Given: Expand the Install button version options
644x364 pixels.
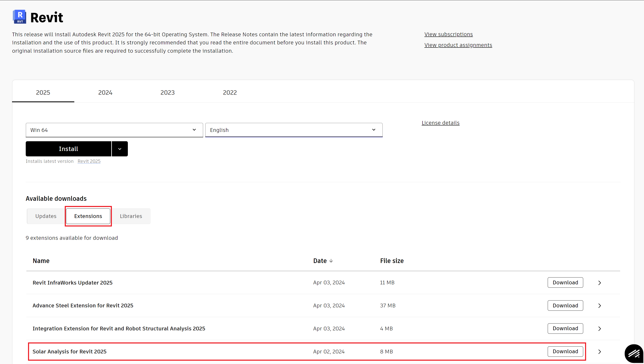Looking at the screenshot, I should [x=119, y=149].
